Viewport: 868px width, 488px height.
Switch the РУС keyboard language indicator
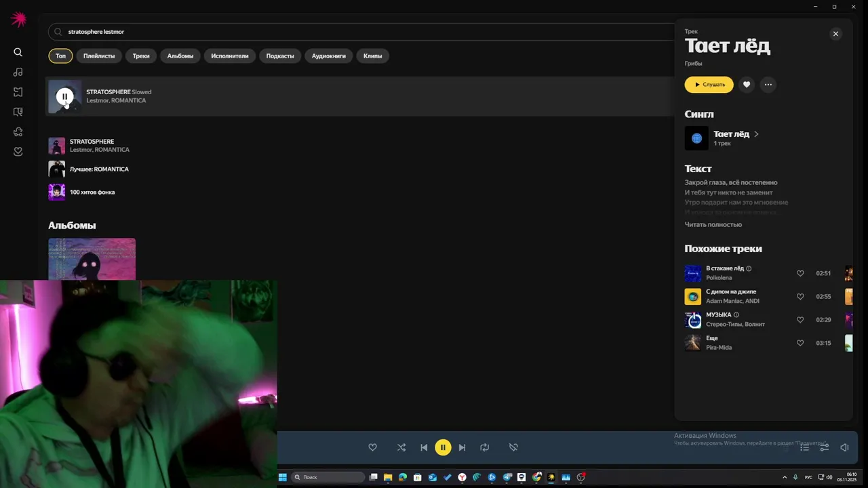(808, 477)
